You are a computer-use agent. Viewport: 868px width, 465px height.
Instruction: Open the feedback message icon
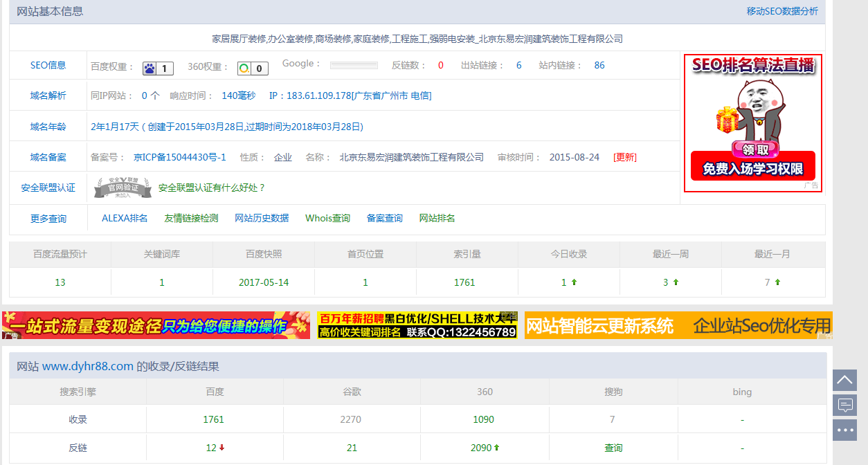844,405
